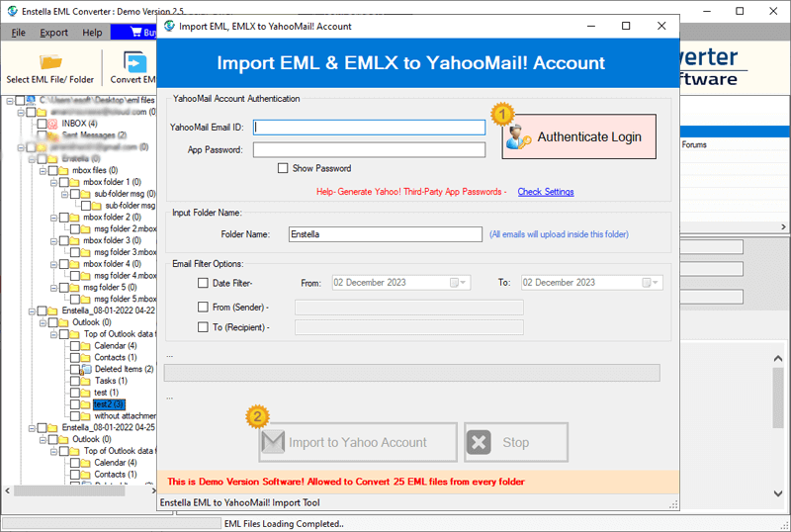Collapse the mbox folder 1 (0) node
The width and height of the screenshot is (791, 532).
[x=54, y=182]
